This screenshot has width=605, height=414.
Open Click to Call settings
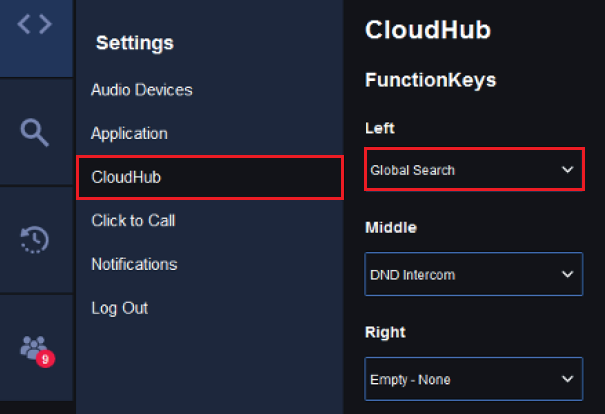[133, 221]
